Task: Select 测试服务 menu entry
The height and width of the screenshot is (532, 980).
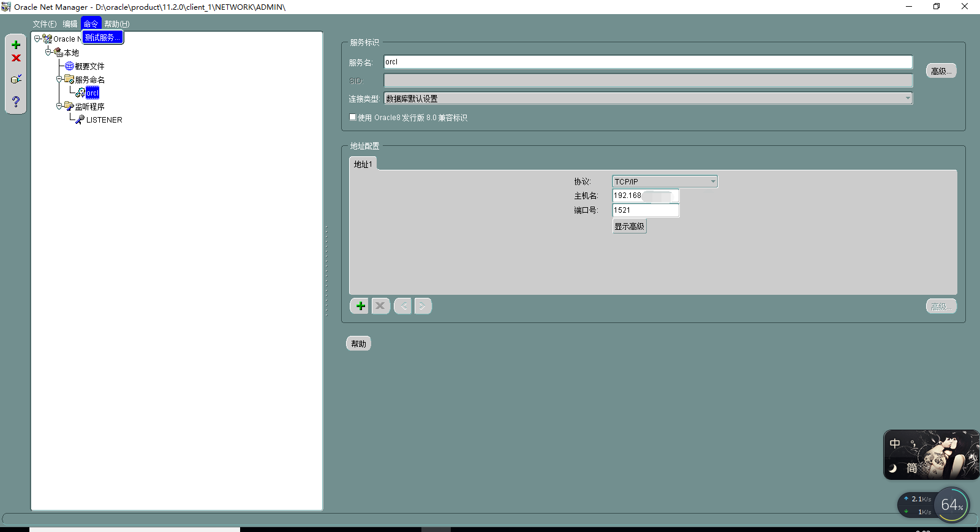Action: pyautogui.click(x=102, y=37)
